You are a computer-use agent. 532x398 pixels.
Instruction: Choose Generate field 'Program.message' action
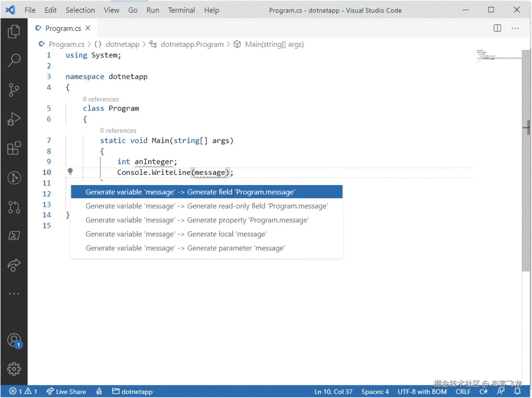point(207,192)
